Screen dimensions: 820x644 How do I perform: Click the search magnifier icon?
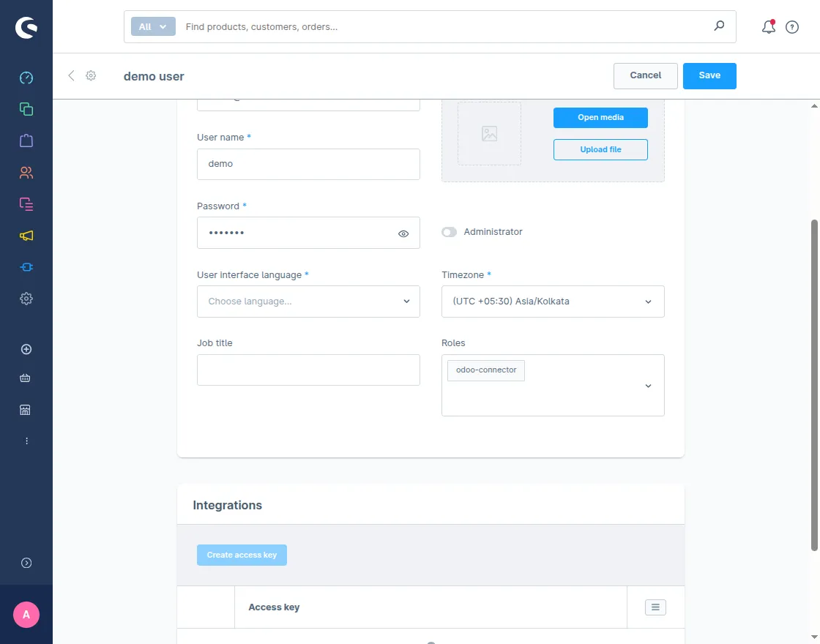(x=719, y=26)
